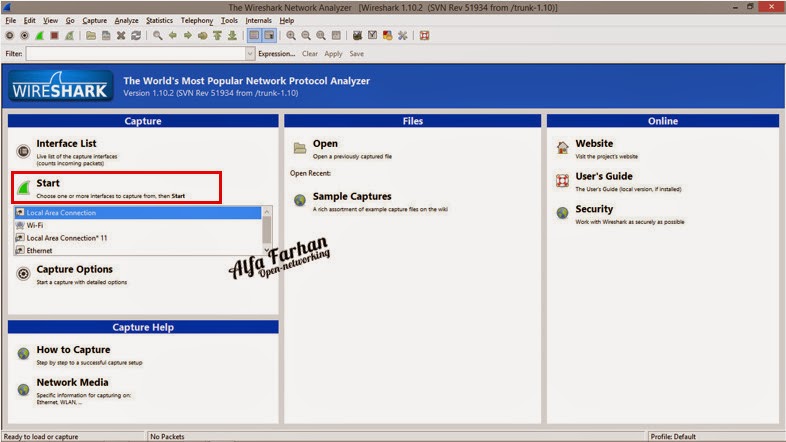The image size is (786, 442).
Task: Open a capture file via toolbar folder icon
Action: coord(91,36)
